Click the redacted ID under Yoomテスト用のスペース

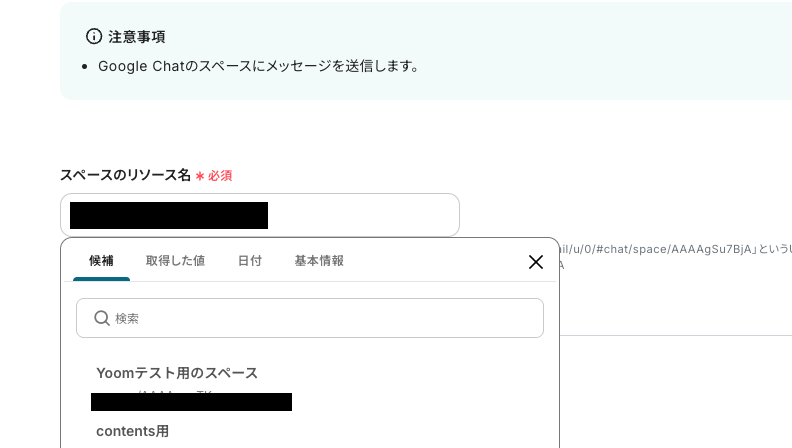point(191,402)
